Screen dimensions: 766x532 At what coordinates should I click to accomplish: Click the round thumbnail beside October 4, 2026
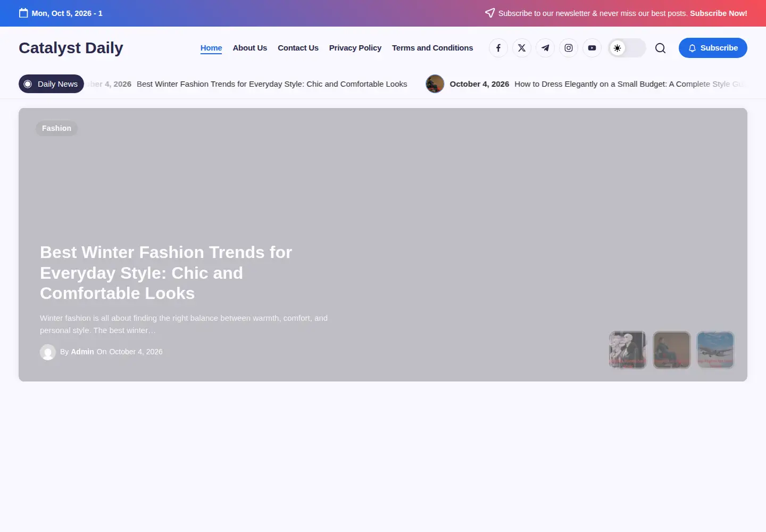[435, 84]
